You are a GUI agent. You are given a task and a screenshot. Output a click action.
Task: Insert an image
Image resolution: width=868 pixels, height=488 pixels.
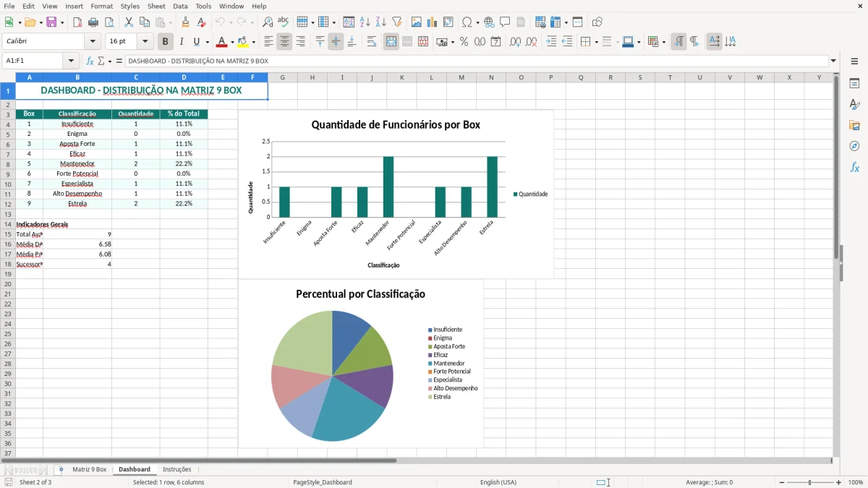[417, 22]
